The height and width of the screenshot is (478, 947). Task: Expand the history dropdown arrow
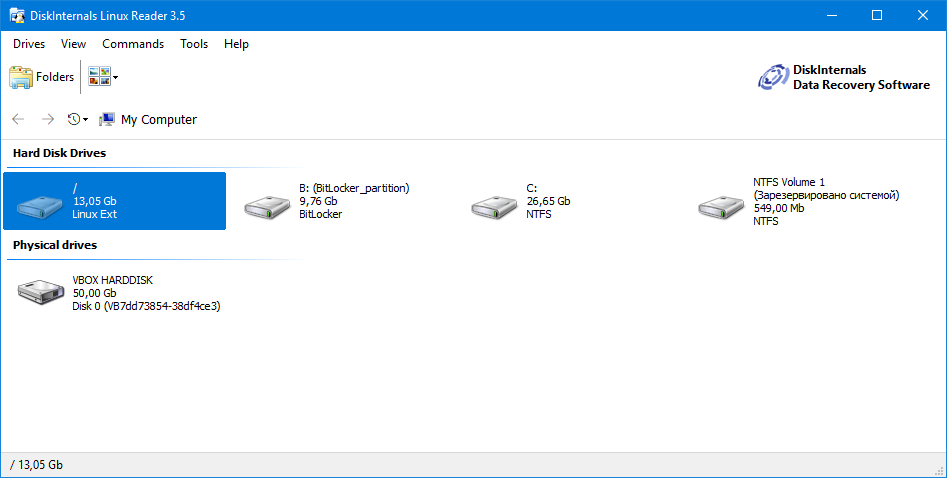[85, 120]
